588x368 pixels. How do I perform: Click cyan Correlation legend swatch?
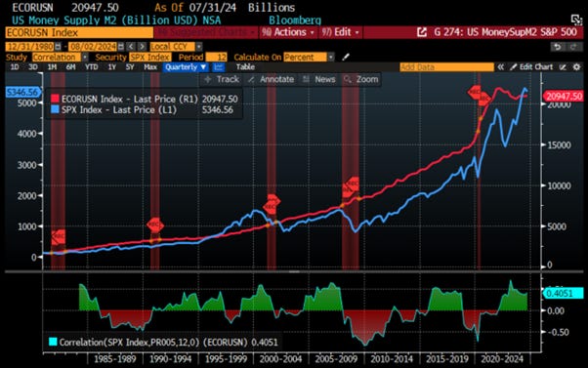click(53, 342)
